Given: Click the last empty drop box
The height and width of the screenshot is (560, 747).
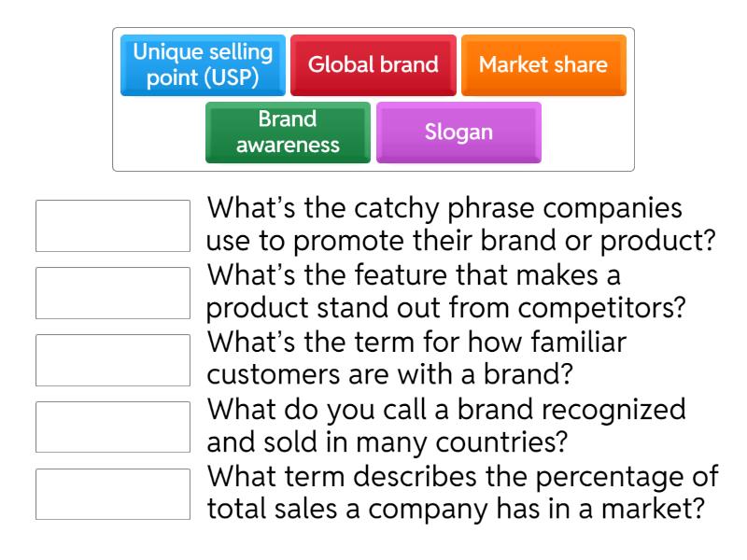Looking at the screenshot, I should (x=113, y=495).
